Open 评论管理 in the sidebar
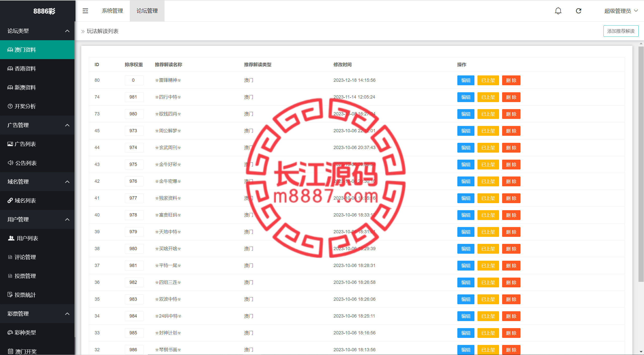 point(37,257)
